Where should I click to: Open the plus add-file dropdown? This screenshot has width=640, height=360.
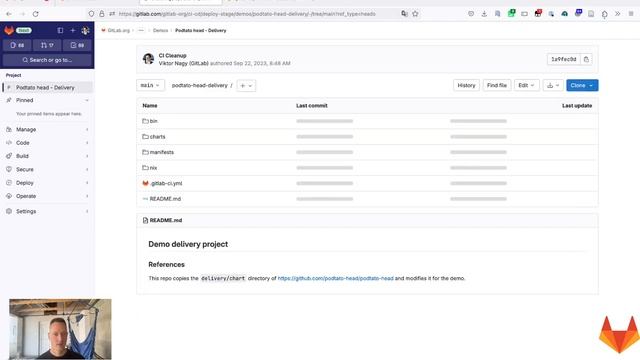[246, 86]
